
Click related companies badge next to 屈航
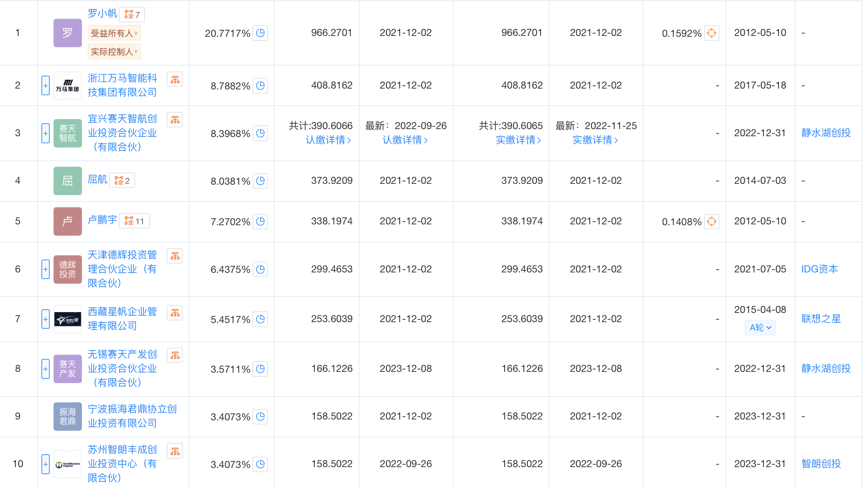pyautogui.click(x=122, y=180)
